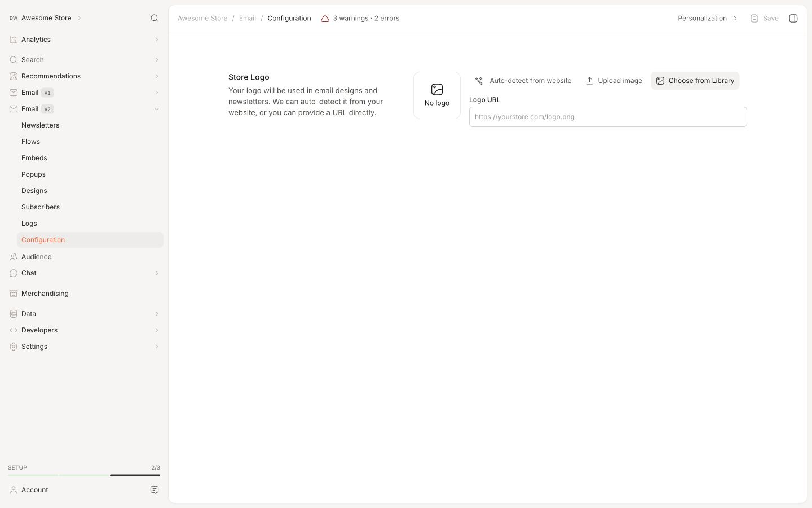
Task: Open Logs in the sidebar
Action: (90, 224)
